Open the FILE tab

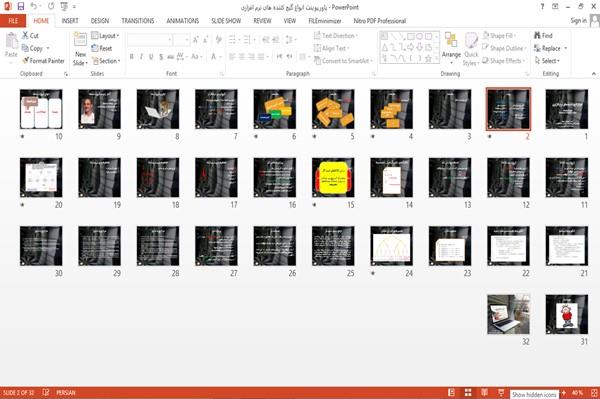[x=13, y=21]
